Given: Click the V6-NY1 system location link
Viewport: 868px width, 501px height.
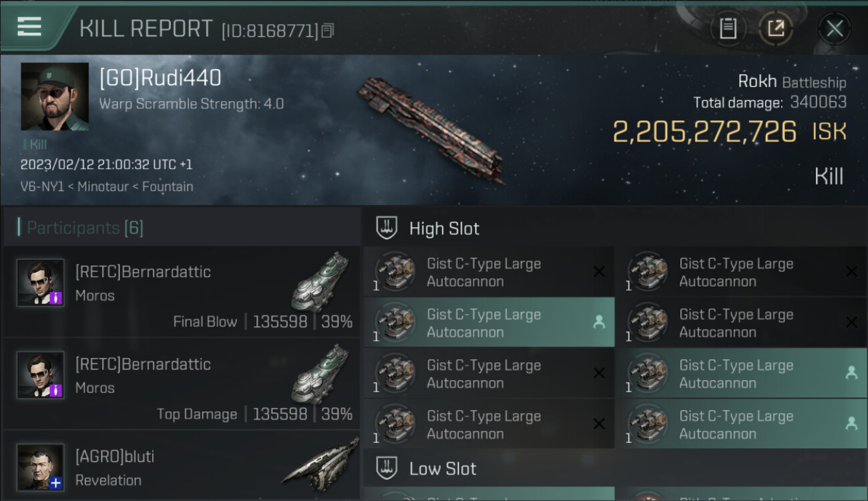Looking at the screenshot, I should pyautogui.click(x=41, y=187).
